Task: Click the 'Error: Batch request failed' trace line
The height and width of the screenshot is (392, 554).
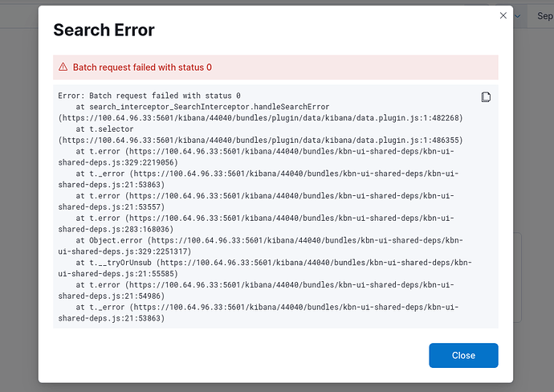Action: 149,96
